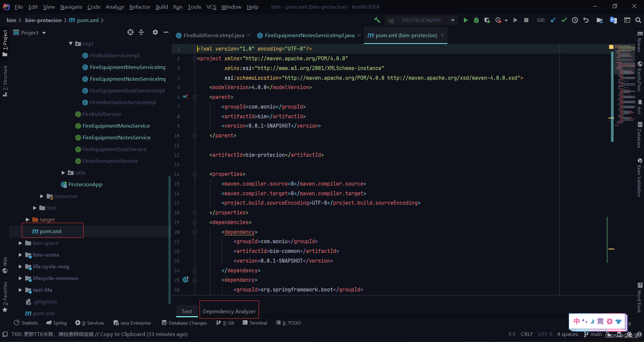Run PROTECIONAPP with the green play icon

click(x=466, y=20)
